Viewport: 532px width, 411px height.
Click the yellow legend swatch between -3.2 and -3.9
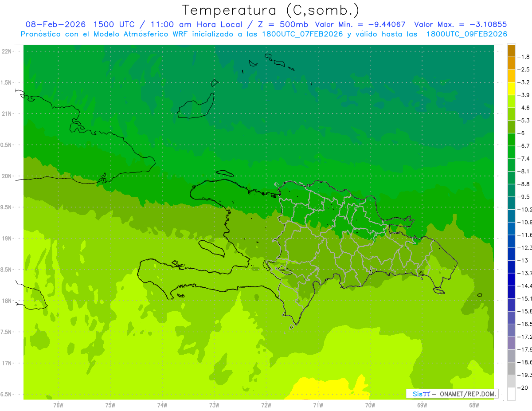(511, 89)
